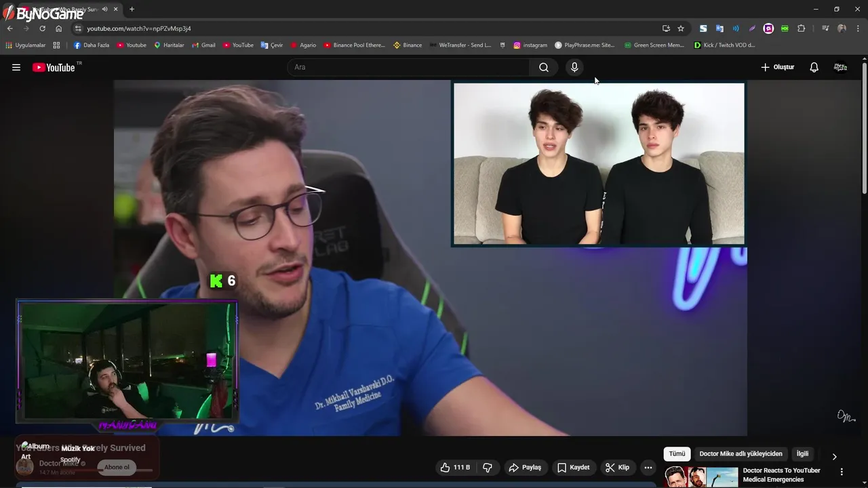Open the account avatar menu
This screenshot has width=868, height=488.
840,67
